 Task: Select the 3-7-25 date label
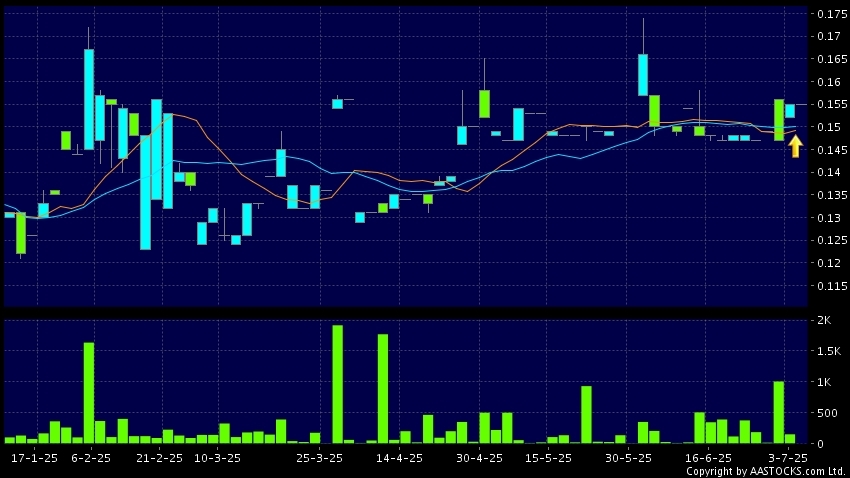(788, 458)
